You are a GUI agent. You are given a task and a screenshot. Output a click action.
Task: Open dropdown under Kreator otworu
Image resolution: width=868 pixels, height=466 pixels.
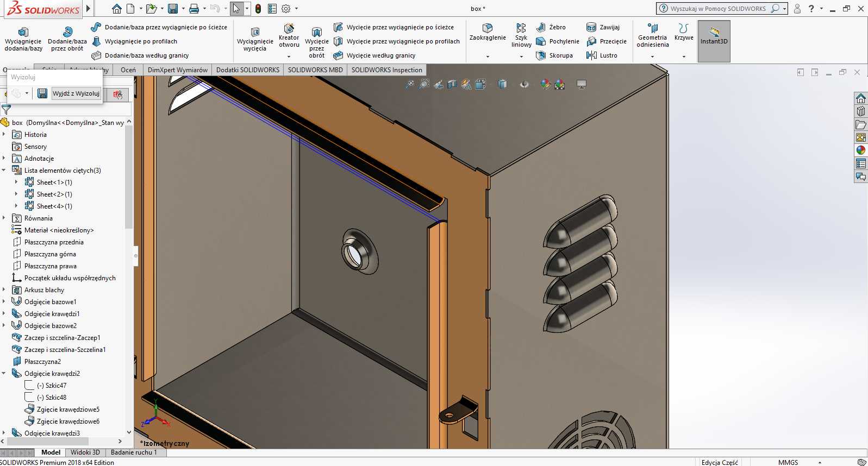[x=289, y=56]
